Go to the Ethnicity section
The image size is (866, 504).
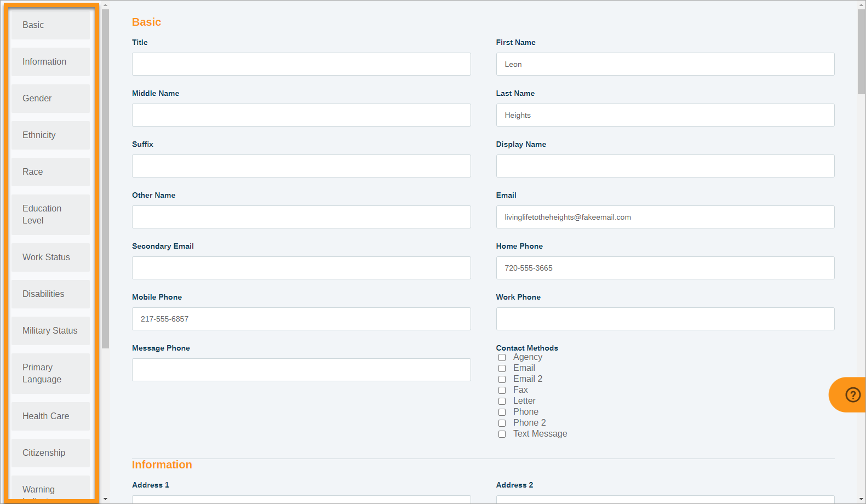(x=50, y=135)
